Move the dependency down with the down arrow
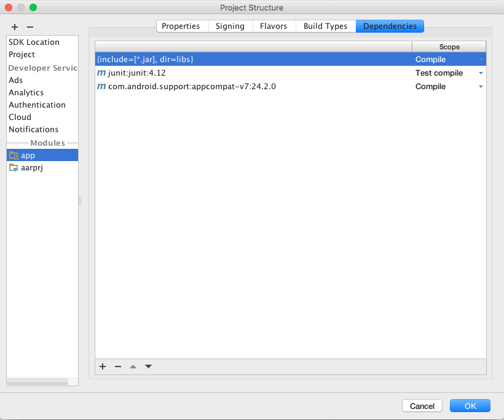The height and width of the screenshot is (420, 504). (x=148, y=367)
